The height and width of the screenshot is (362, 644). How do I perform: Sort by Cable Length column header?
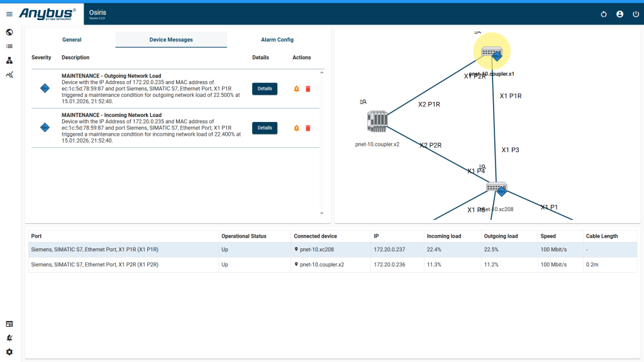click(602, 236)
